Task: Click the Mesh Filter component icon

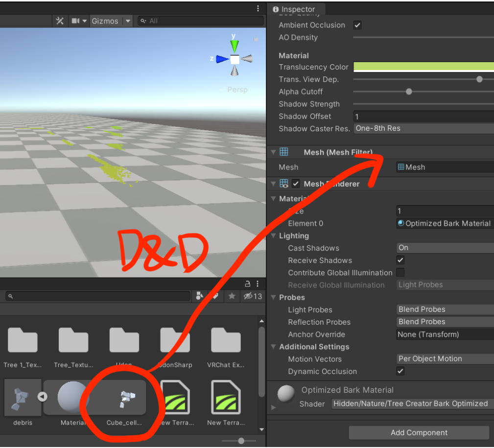Action: [x=283, y=152]
